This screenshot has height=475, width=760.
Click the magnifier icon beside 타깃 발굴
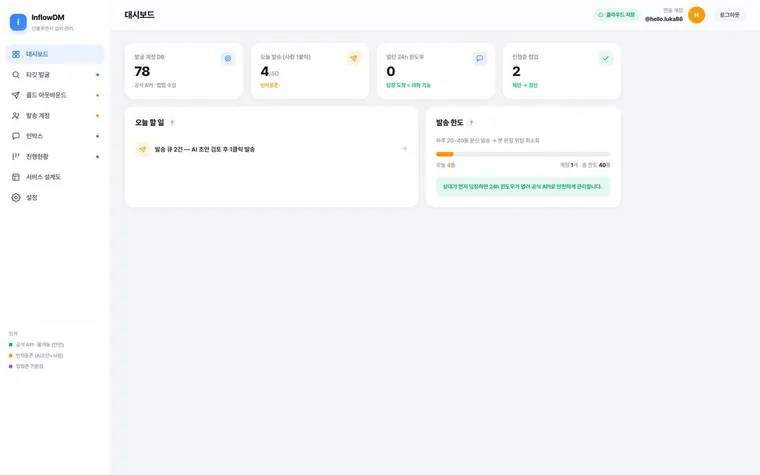tap(16, 75)
